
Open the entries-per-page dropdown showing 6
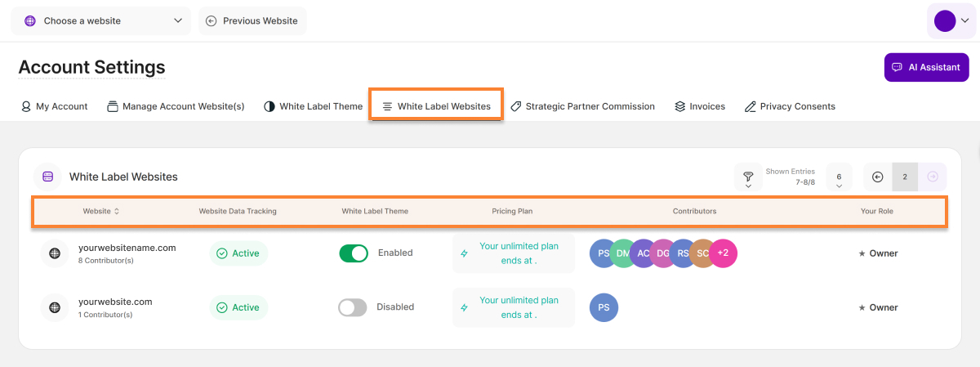click(x=839, y=177)
